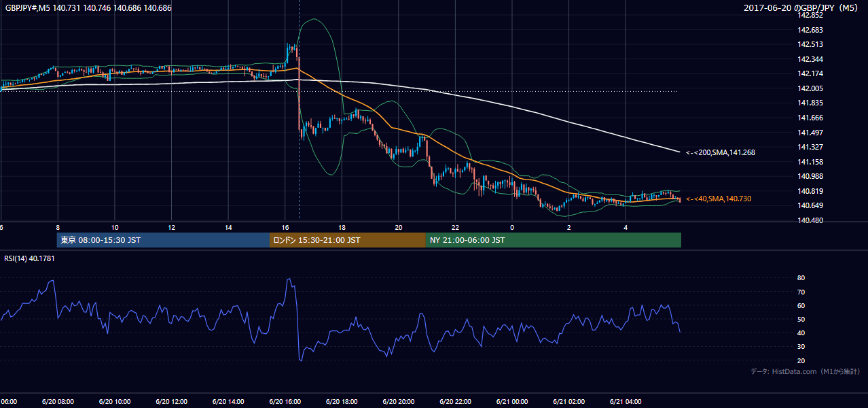Screen dimensions: 868x408
Task: Click the RSI scale value 40
Action: (x=801, y=333)
